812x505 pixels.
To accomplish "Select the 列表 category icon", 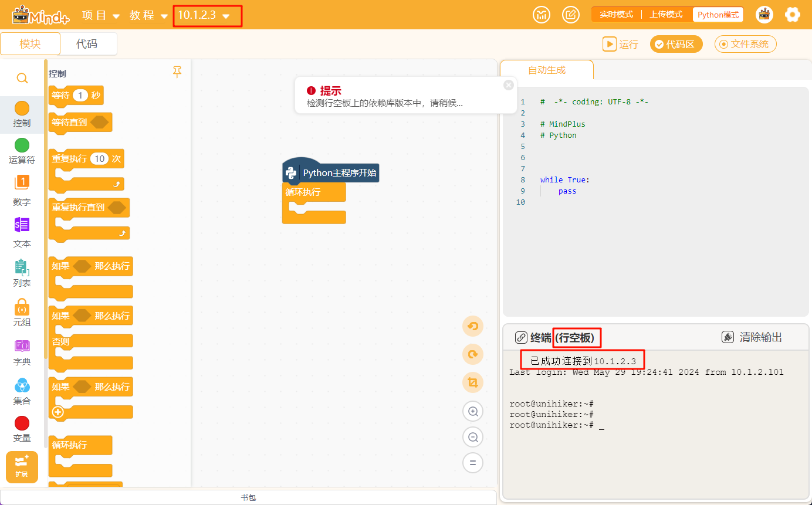I will pyautogui.click(x=22, y=267).
